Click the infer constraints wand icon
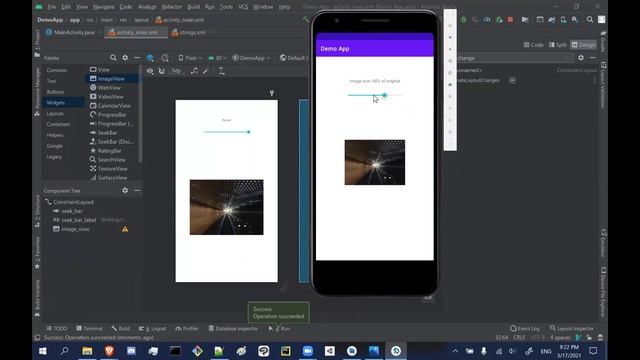640x360 pixels. (x=206, y=71)
